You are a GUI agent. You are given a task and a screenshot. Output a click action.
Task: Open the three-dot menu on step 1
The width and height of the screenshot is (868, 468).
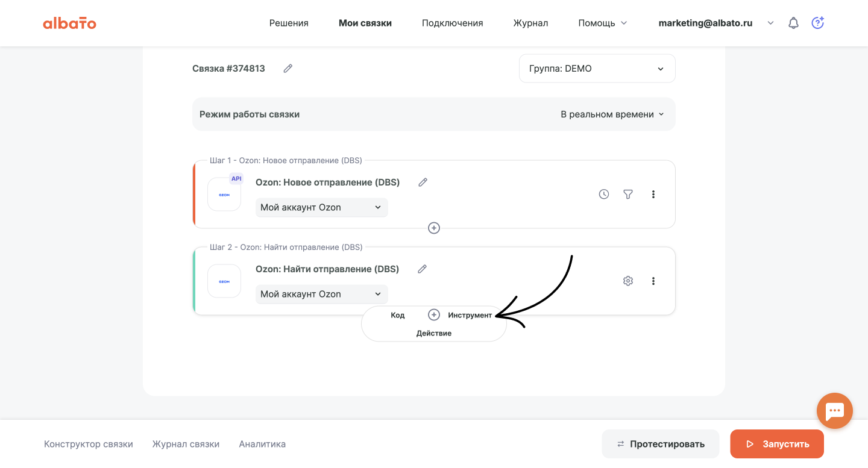pos(653,194)
